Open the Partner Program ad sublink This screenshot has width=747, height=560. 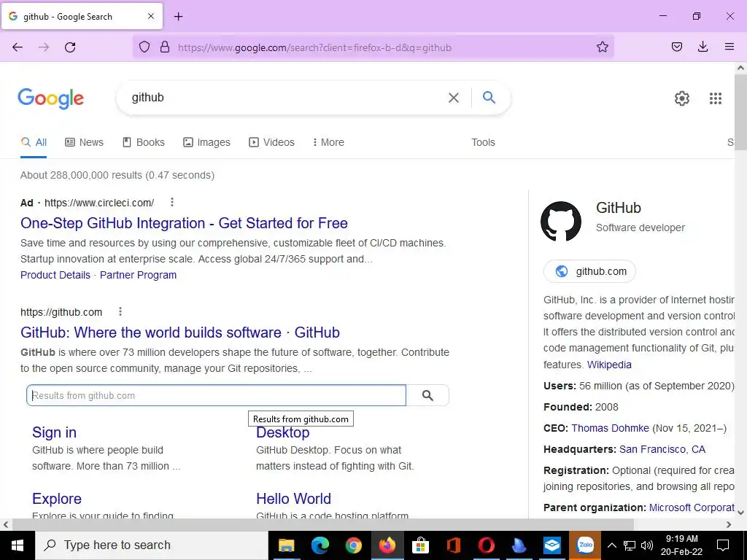(138, 275)
